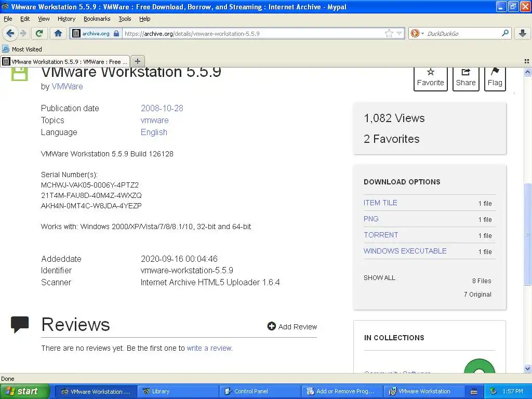Open the Tools menu
Screen dimensions: 532x399
click(125, 19)
